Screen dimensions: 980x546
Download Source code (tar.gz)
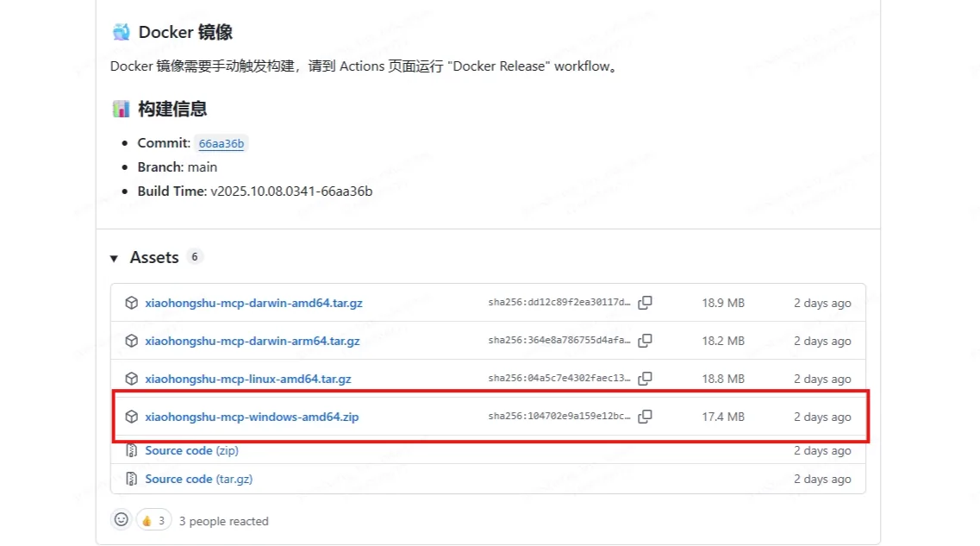pos(199,479)
